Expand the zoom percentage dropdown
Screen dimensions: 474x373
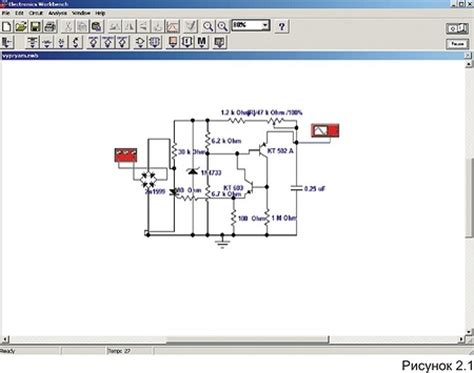[x=265, y=25]
